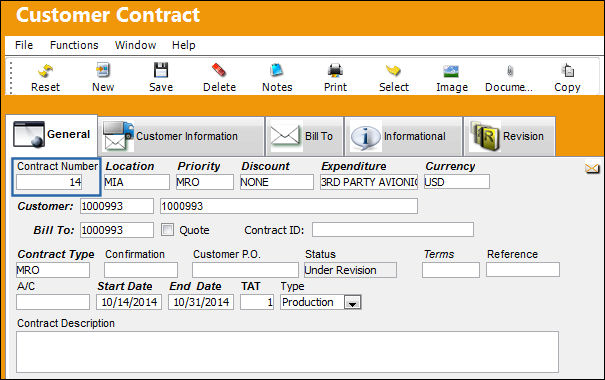Click the wide Customer name field
The width and height of the screenshot is (605, 380).
289,206
